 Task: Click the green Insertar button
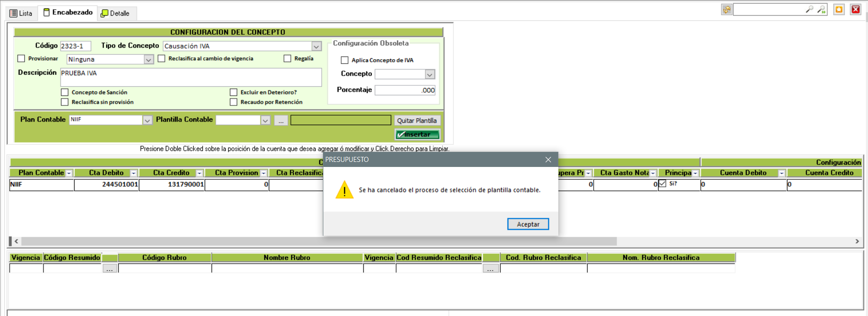[x=417, y=134]
